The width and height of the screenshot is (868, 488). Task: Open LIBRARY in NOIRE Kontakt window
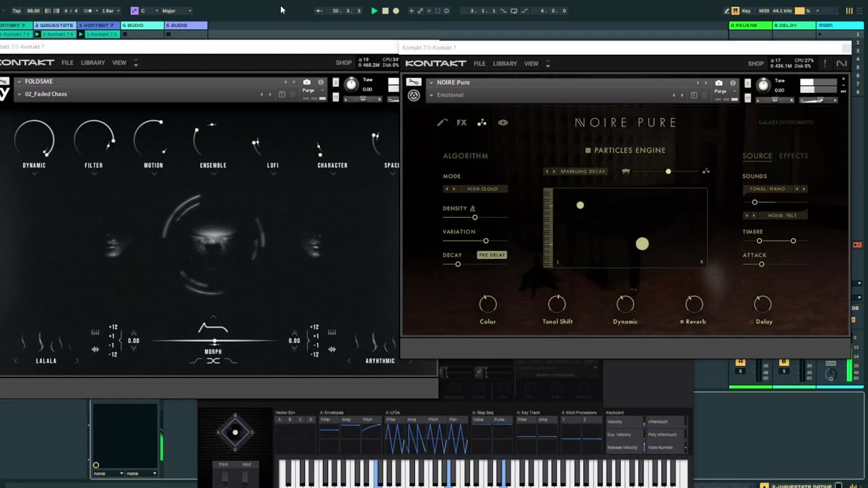point(505,64)
